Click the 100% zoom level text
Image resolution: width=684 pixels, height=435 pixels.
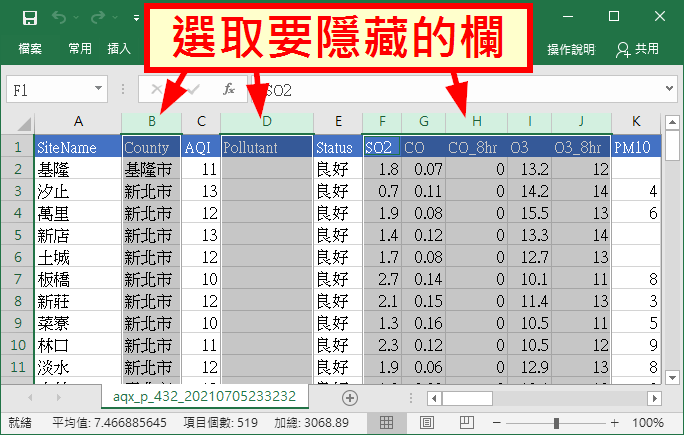(648, 422)
